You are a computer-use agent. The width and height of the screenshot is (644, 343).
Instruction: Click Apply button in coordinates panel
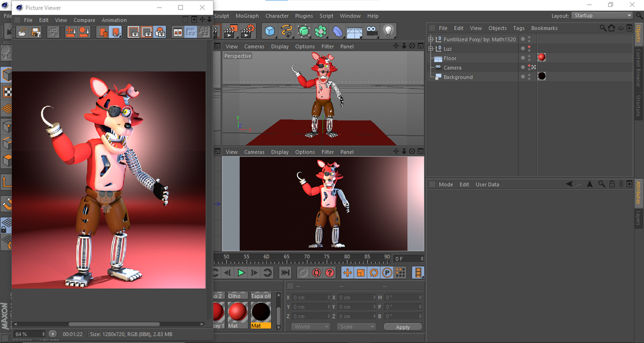[402, 327]
